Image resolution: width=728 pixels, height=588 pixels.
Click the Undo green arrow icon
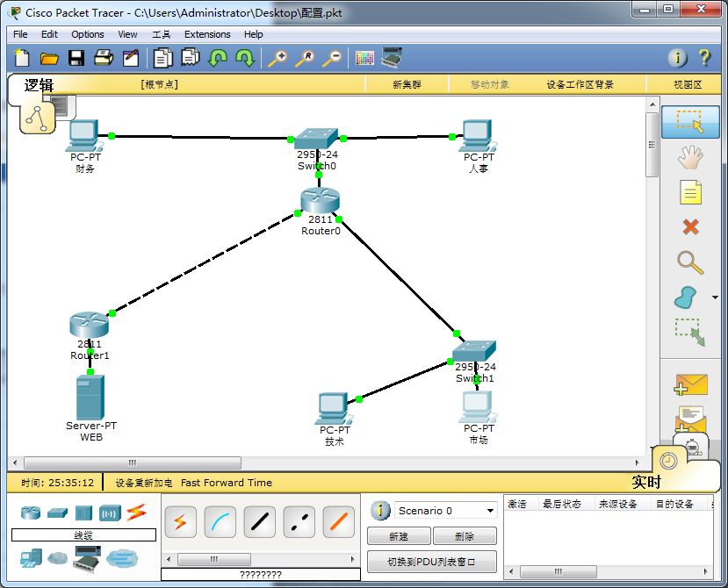[x=218, y=58]
